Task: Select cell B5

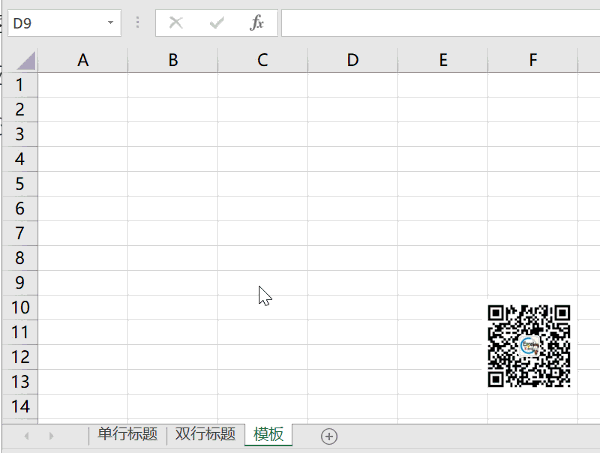Action: coord(173,184)
